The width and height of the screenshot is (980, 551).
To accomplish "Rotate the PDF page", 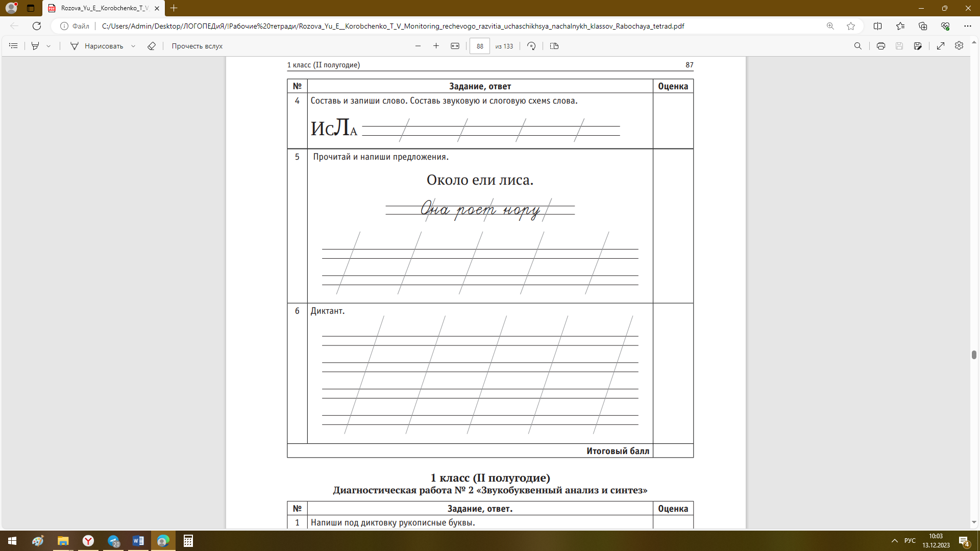I will click(531, 46).
